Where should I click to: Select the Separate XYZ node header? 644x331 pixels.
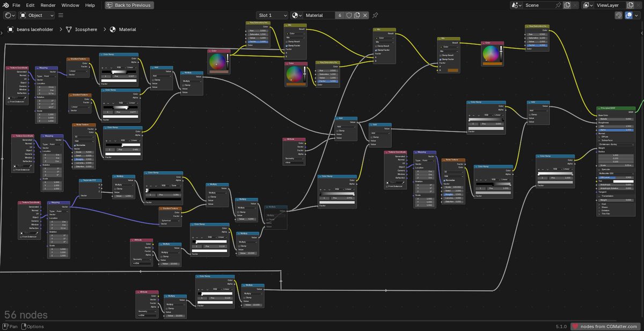point(90,181)
